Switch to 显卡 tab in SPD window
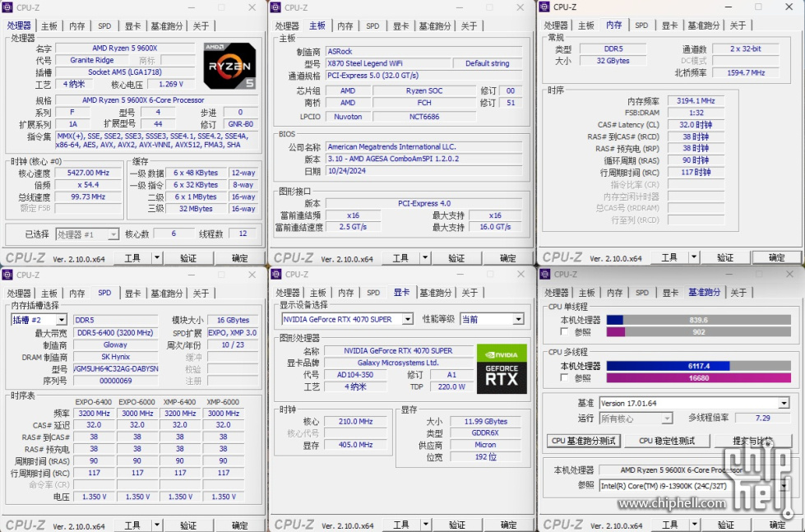The height and width of the screenshot is (532, 805). 132,294
